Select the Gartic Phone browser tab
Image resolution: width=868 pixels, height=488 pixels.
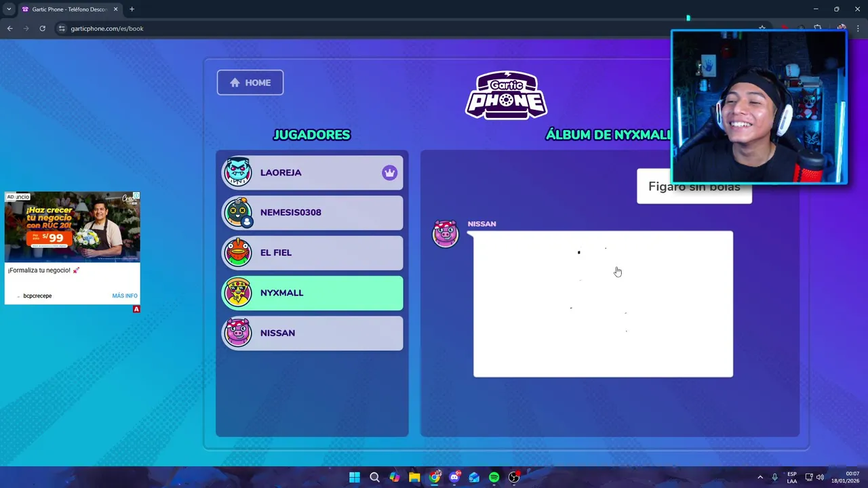[x=70, y=9]
